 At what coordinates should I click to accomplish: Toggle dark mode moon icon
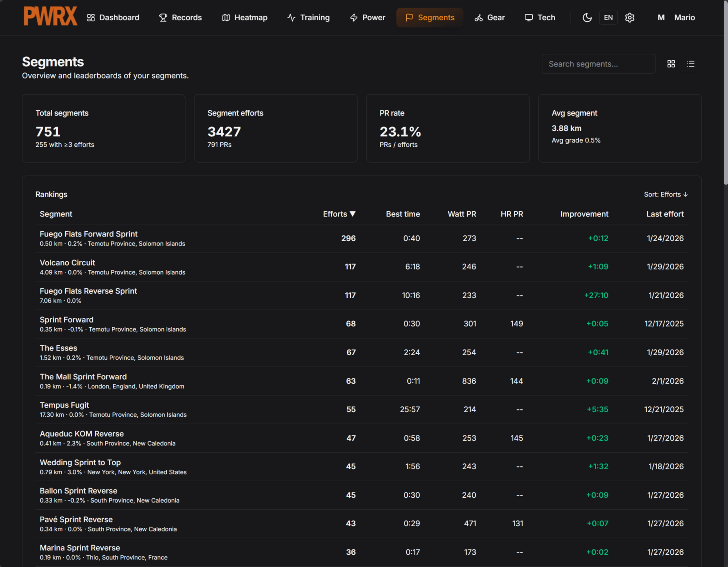(x=587, y=17)
